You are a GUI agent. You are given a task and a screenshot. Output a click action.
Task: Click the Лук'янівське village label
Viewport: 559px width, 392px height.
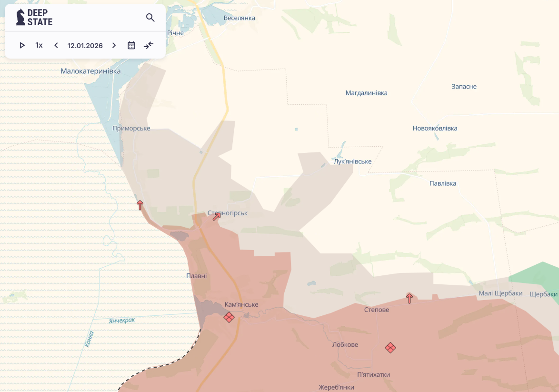352,161
